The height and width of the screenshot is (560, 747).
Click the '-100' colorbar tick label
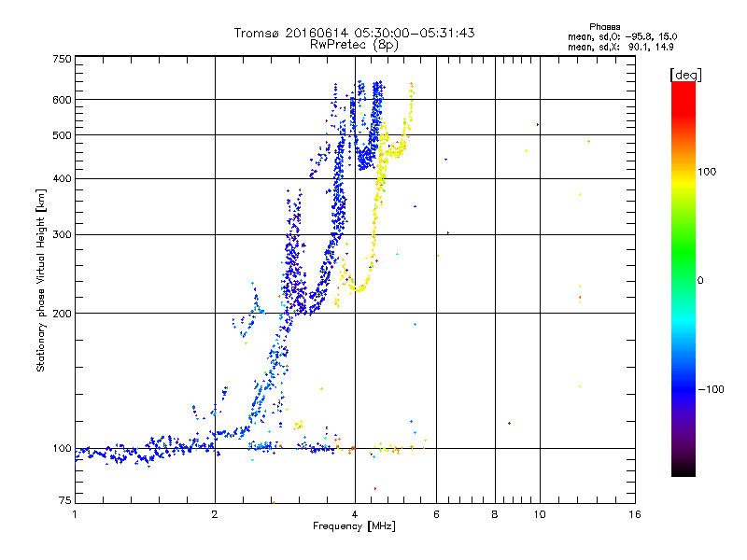(711, 389)
